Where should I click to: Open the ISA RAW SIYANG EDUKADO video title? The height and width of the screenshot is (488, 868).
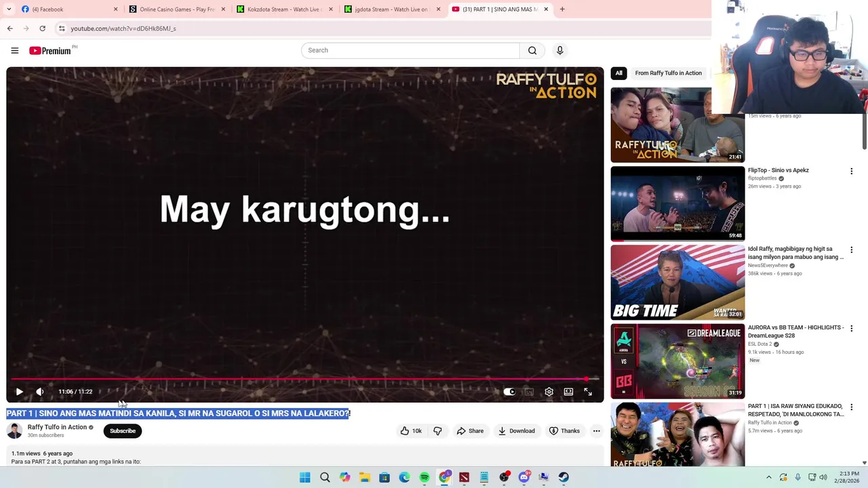coord(795,410)
